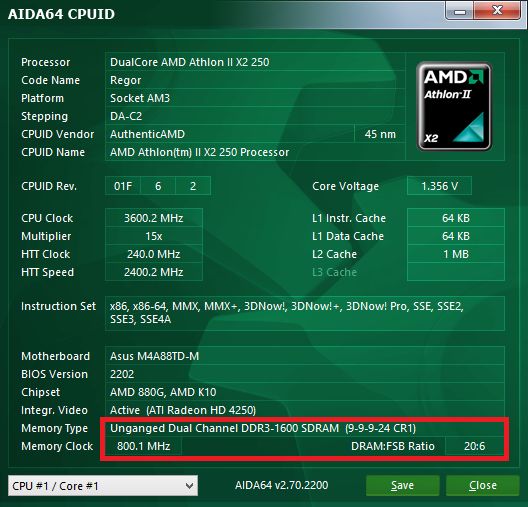Image resolution: width=528 pixels, height=507 pixels.
Task: Click the AMD Athlon II X2 logo
Action: pyautogui.click(x=454, y=106)
